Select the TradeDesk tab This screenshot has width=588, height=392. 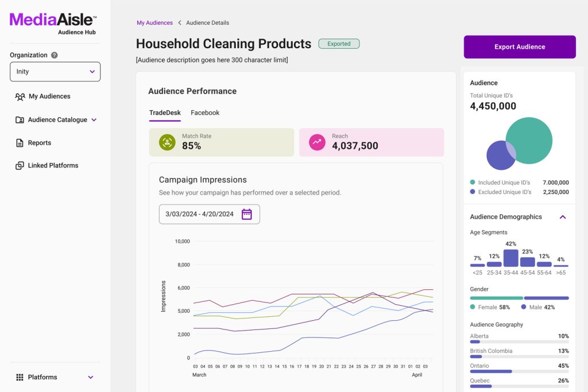tap(165, 113)
